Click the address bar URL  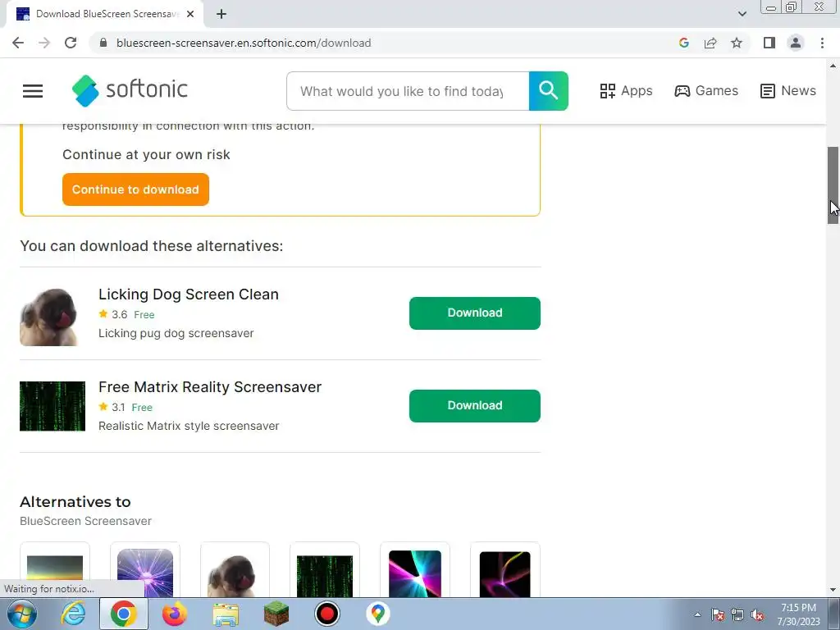click(243, 43)
